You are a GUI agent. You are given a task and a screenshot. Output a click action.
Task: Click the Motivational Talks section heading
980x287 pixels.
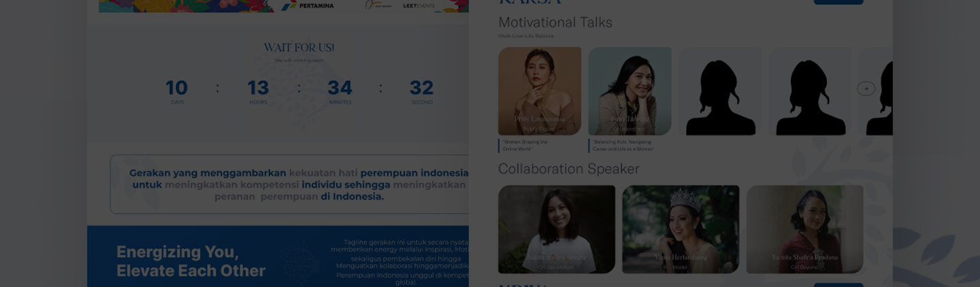click(555, 22)
